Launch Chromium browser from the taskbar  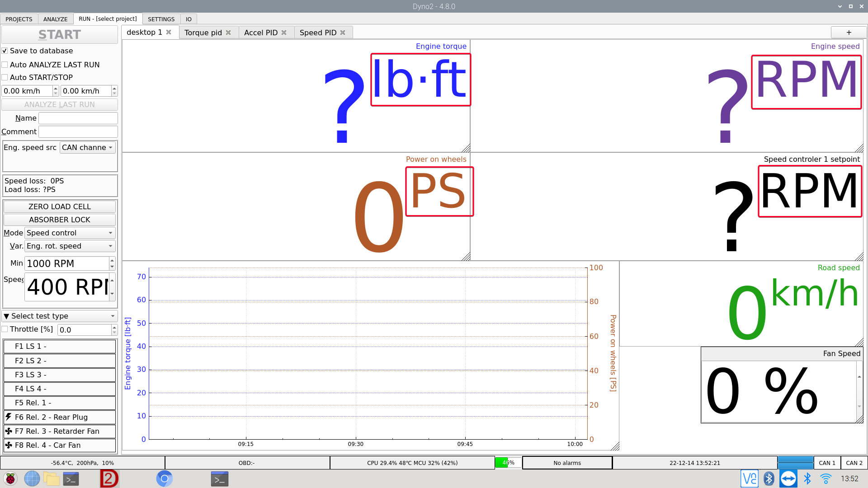(x=164, y=479)
